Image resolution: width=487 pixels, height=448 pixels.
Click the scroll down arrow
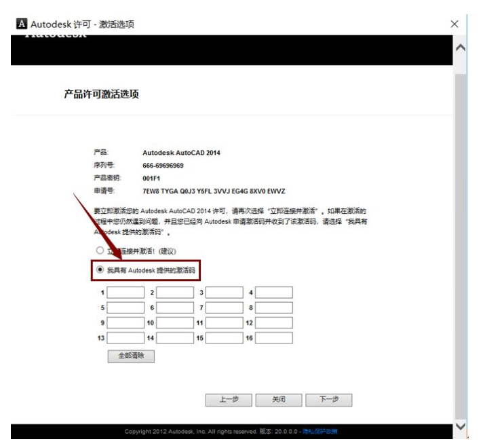(461, 426)
